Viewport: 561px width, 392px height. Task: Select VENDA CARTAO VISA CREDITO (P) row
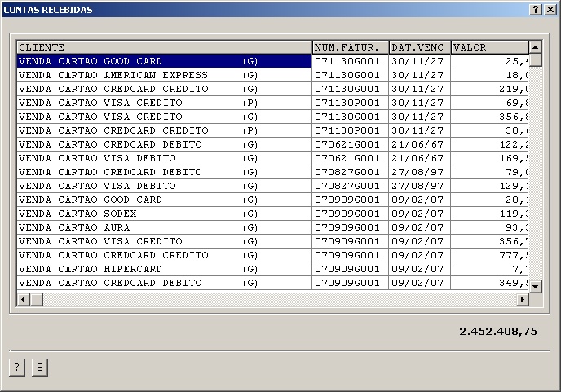272,103
